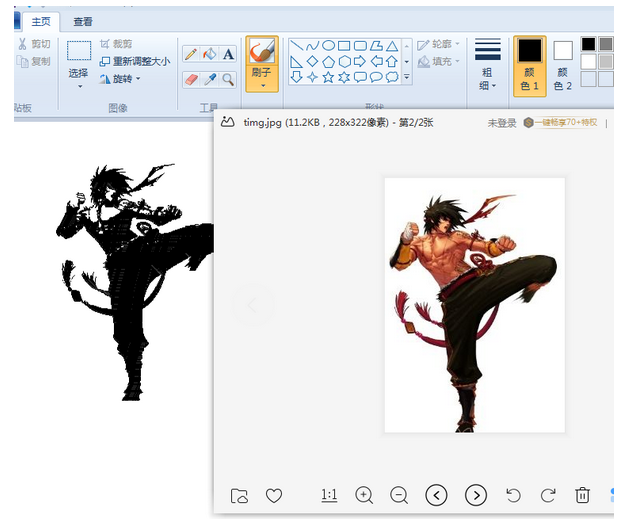Choose the five-point star shape

328,77
